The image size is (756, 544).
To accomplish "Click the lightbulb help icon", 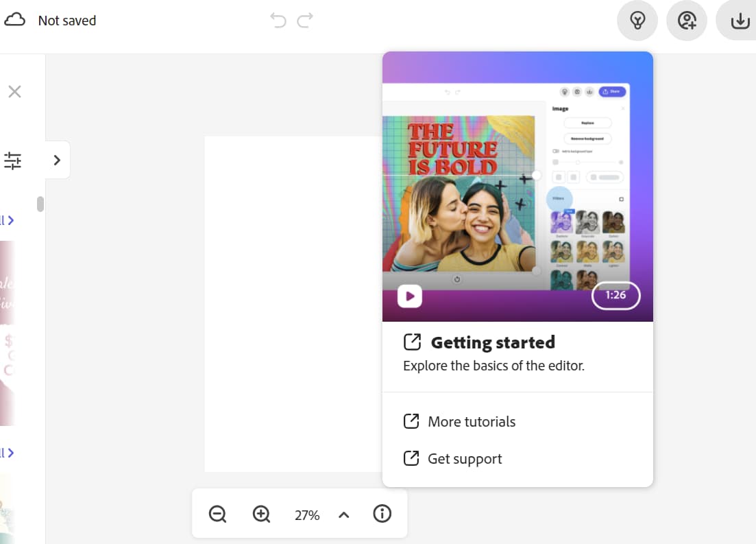I will (x=637, y=21).
